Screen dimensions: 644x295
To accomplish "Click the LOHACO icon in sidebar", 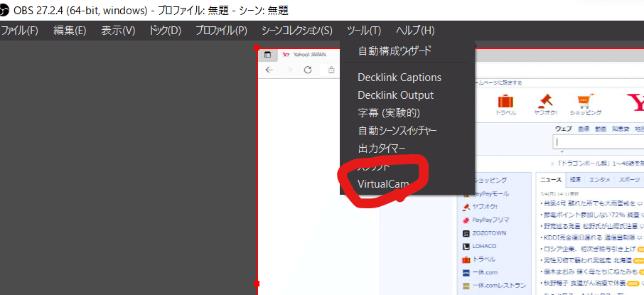I will 466,247.
